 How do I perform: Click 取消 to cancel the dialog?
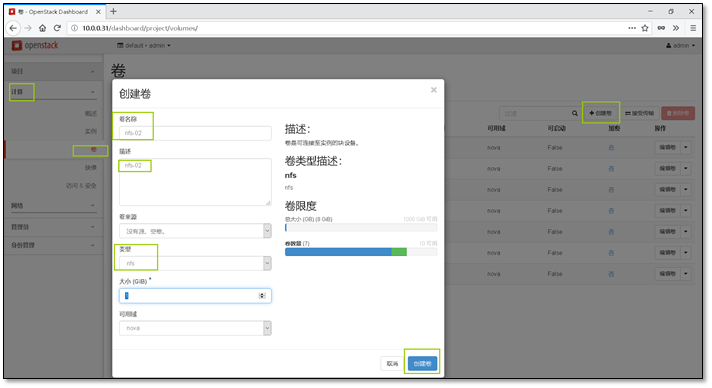coord(392,363)
